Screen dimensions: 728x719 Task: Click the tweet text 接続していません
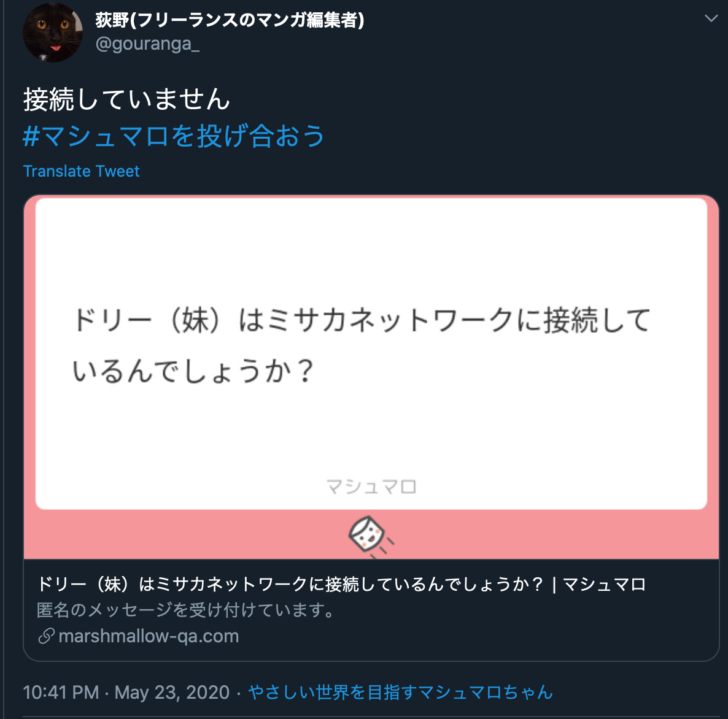click(126, 99)
